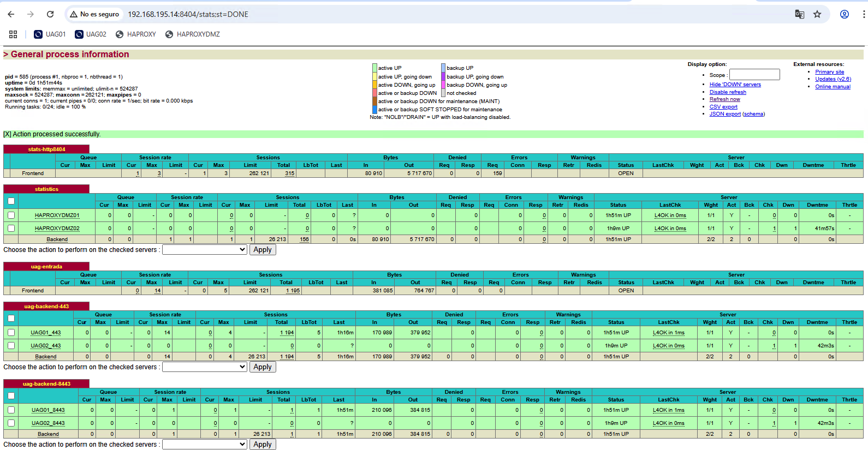
Task: Open the action dropdown for uag-backend-8443 servers
Action: click(205, 445)
